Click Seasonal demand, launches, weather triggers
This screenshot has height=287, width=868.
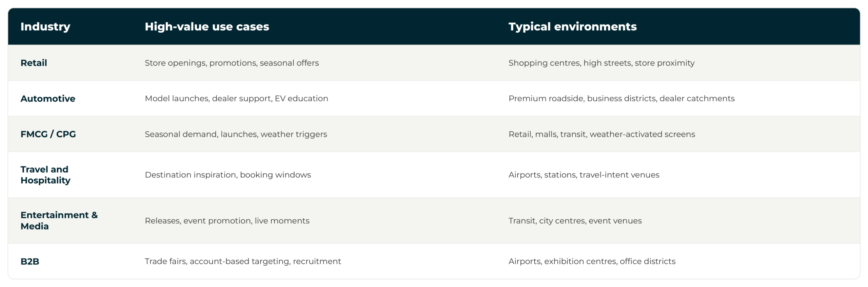(x=236, y=134)
